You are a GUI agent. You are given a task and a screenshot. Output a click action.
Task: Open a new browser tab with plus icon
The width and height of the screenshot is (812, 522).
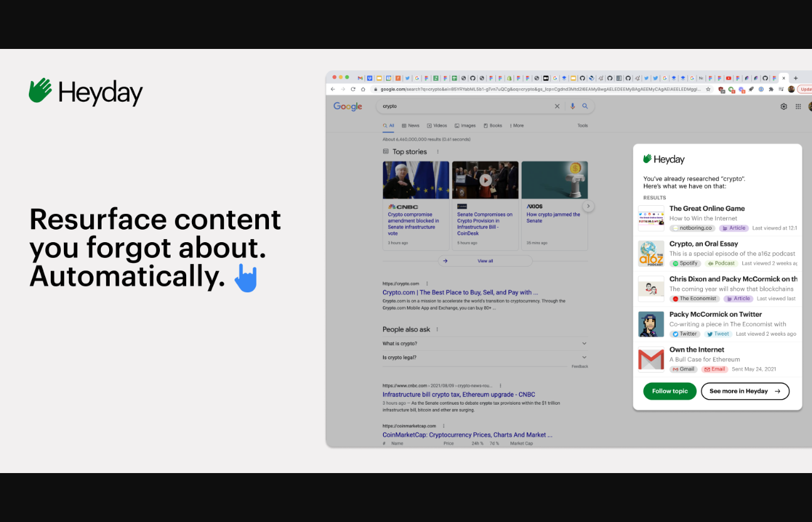(x=796, y=78)
